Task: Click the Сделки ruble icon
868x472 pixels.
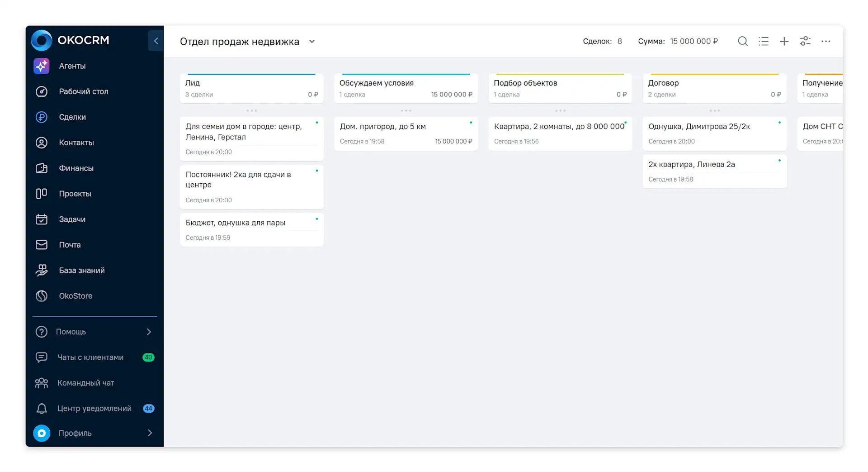Action: [42, 117]
